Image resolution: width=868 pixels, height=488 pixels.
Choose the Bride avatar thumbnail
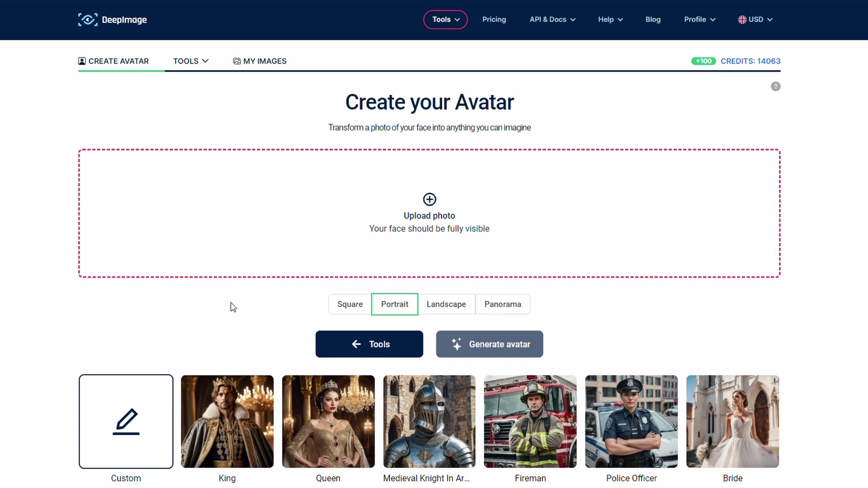[x=732, y=422]
